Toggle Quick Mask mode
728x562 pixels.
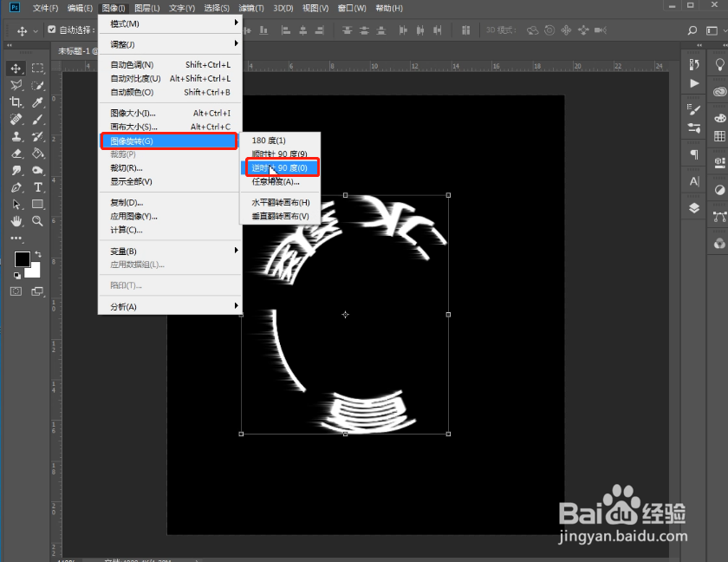(16, 291)
